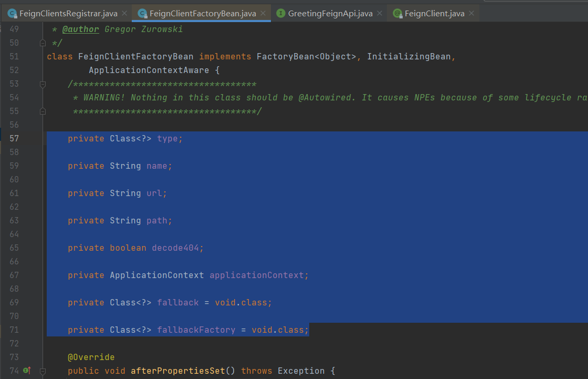Click the 'decode404' field name
This screenshot has height=379, width=588.
click(175, 248)
